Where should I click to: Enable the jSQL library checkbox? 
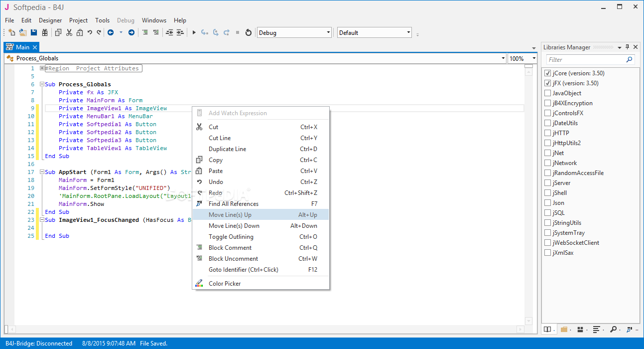[548, 213]
